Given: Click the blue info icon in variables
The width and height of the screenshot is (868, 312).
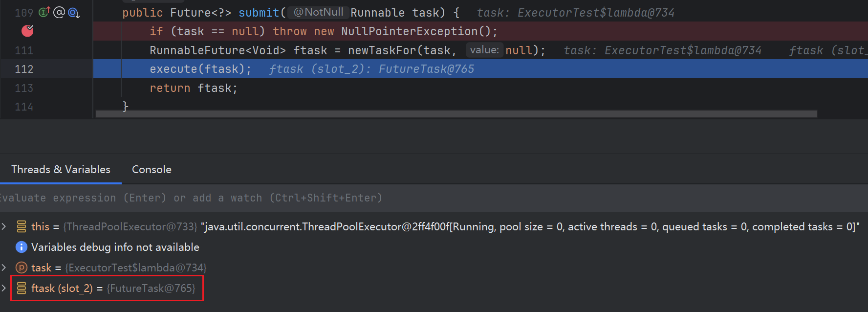Looking at the screenshot, I should pos(22,247).
